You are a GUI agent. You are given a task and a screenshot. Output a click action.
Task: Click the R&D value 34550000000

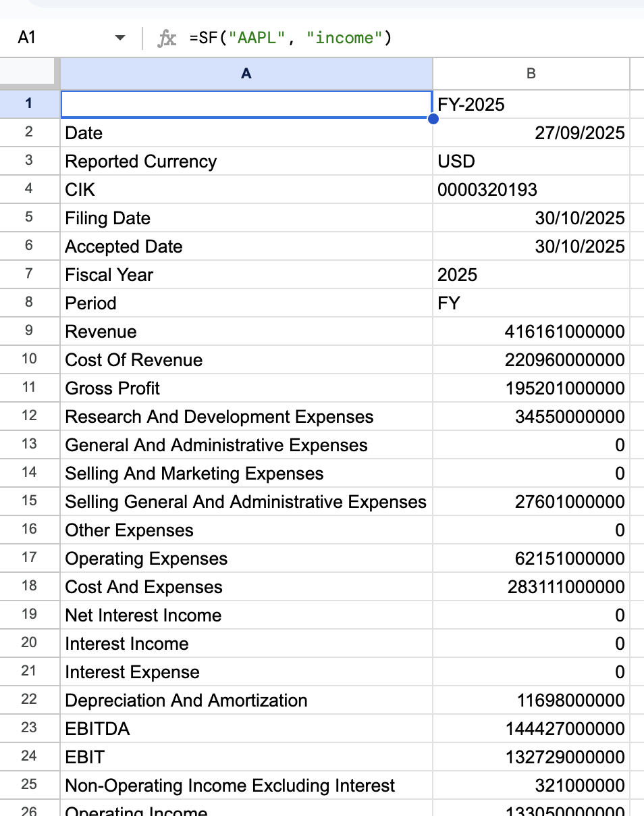point(531,416)
